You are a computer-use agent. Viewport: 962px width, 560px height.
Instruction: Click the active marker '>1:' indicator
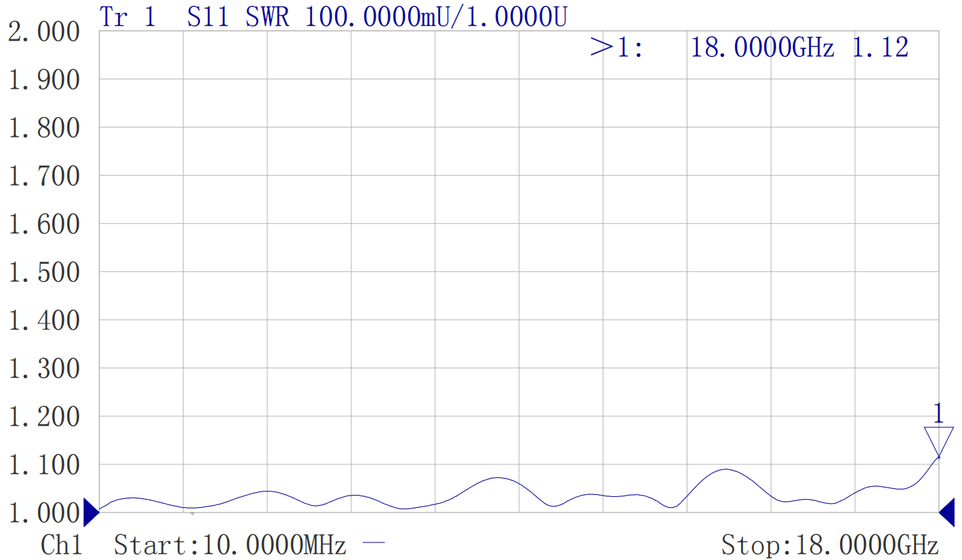click(618, 47)
